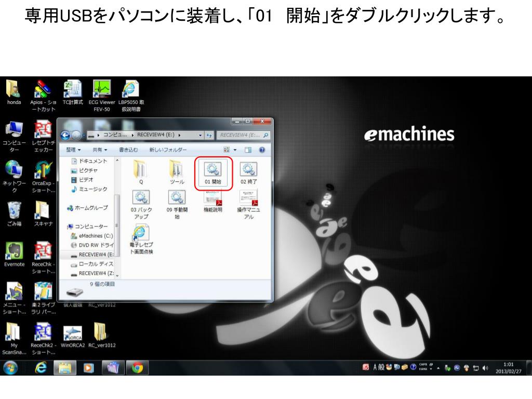The height and width of the screenshot is (399, 532).
Task: Select ドキュメント in navigation pane
Action: pyautogui.click(x=89, y=161)
